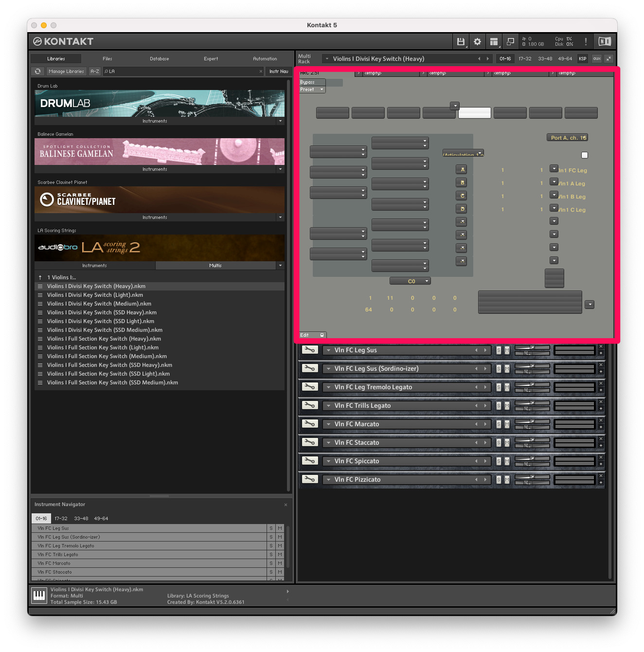This screenshot has width=644, height=652.
Task: Open the C0 key selector dropdown
Action: [410, 281]
